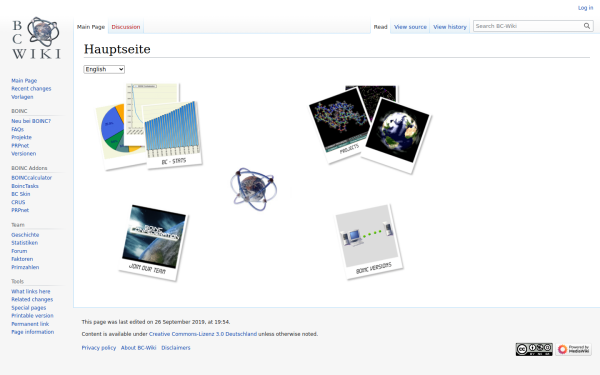
Task: Click the BC Wiki logo
Action: [36, 38]
